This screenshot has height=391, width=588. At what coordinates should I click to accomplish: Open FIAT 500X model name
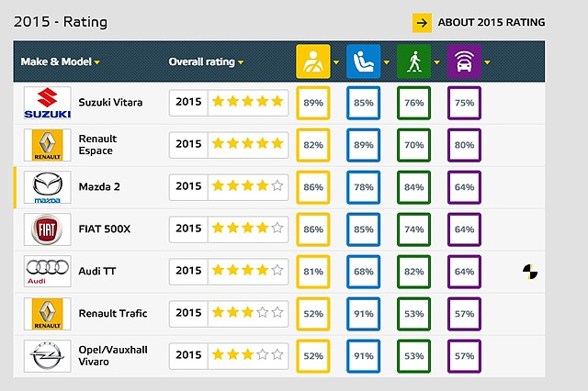click(x=105, y=229)
